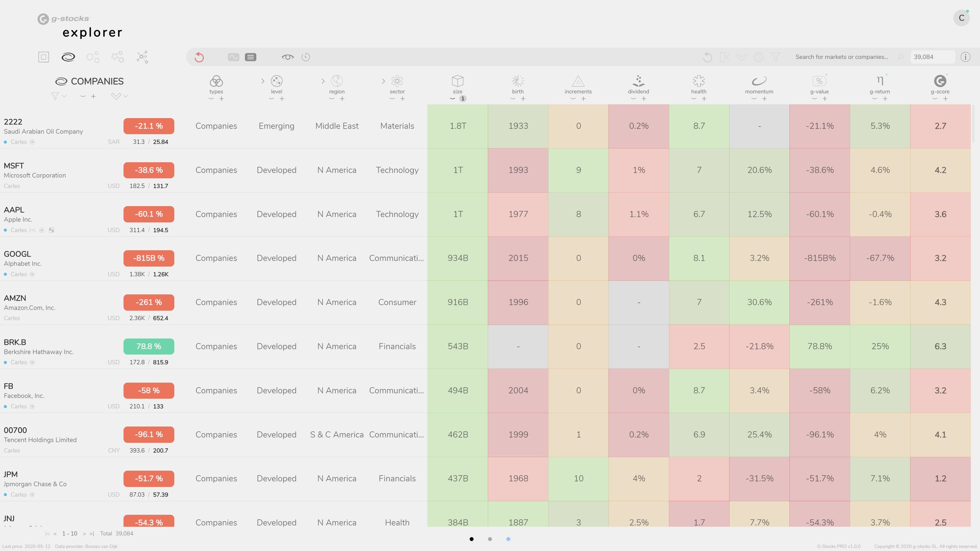Click the globe icon in toolbar
980x551 pixels.
758,57
